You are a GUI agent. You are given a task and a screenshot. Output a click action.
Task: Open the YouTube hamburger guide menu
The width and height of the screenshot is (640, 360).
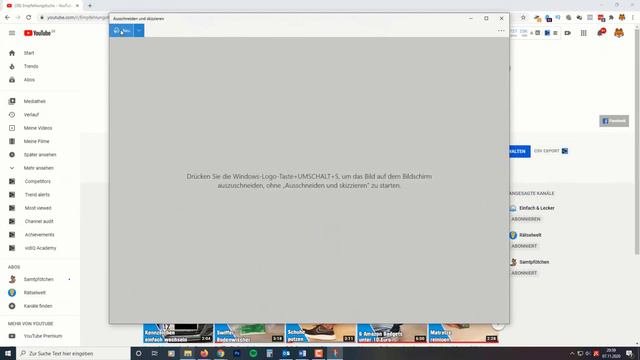pyautogui.click(x=12, y=33)
